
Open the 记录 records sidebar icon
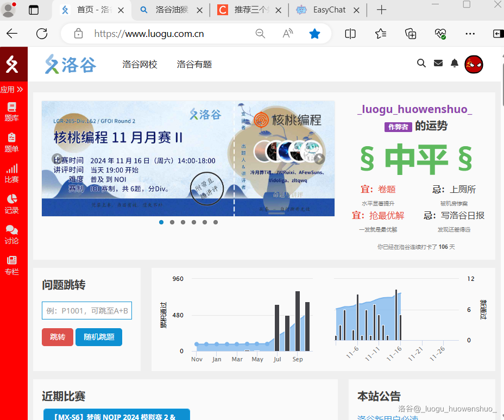coord(11,203)
